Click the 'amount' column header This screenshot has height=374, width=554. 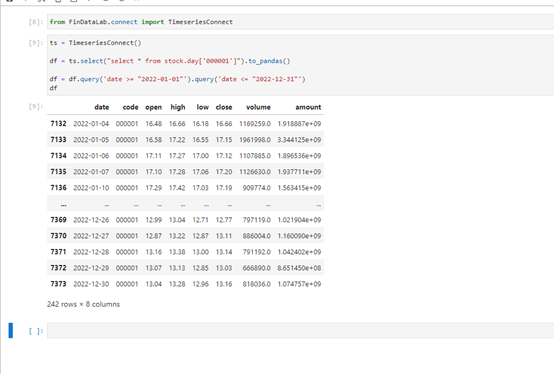pyautogui.click(x=308, y=107)
